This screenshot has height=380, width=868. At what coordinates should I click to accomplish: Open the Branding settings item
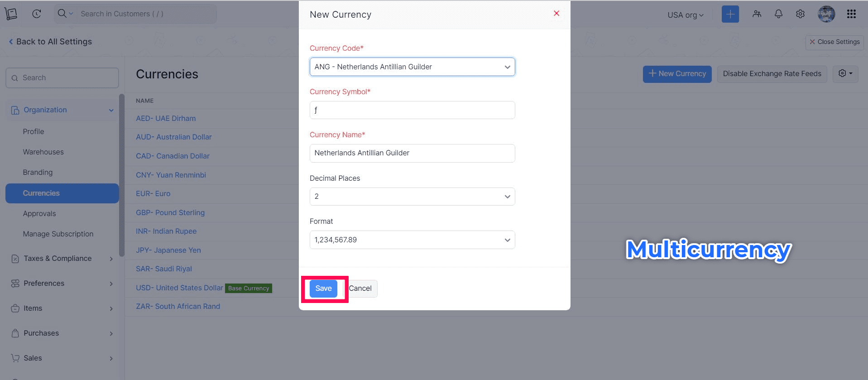click(x=38, y=173)
